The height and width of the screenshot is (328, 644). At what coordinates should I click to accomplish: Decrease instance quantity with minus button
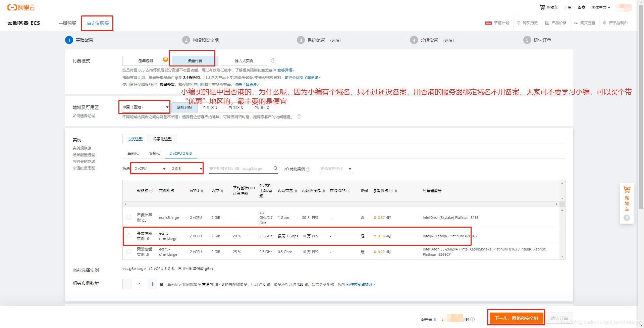pos(128,284)
